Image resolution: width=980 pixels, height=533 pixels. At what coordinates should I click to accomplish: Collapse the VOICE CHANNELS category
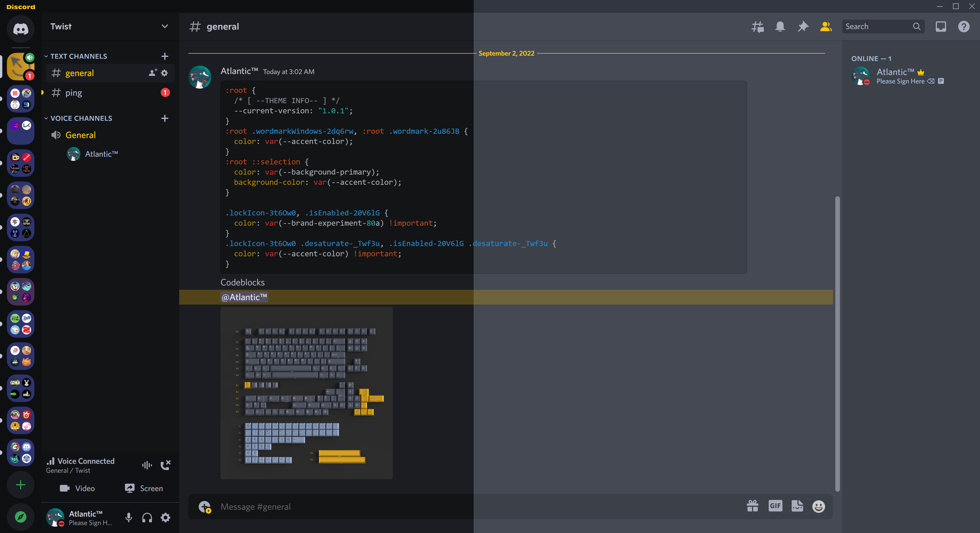point(81,118)
